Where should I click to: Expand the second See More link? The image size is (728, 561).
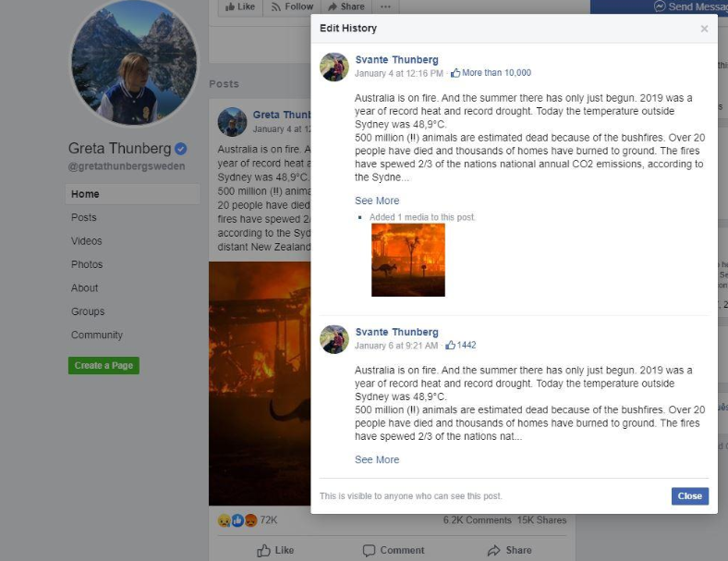(x=377, y=459)
